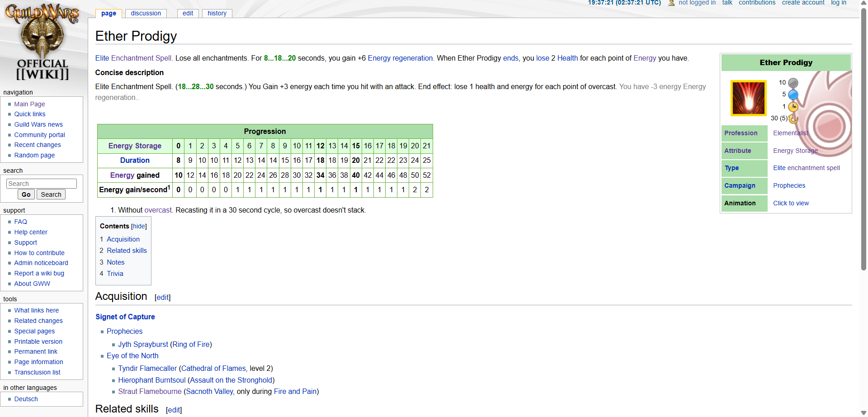Open Prophecies campaign link in infobox
This screenshot has height=417, width=868.
(x=789, y=185)
